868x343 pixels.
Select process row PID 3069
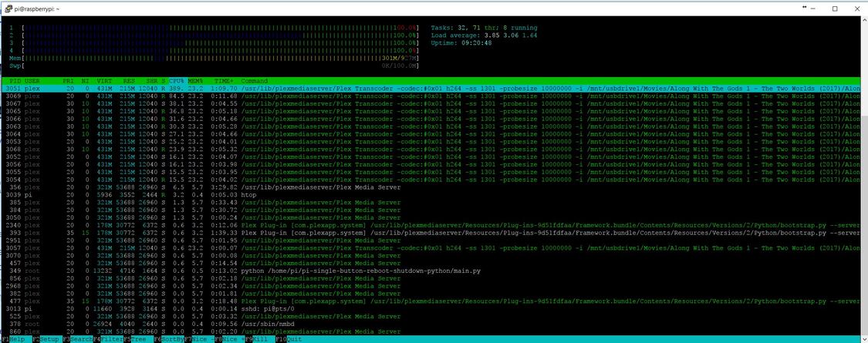point(432,96)
